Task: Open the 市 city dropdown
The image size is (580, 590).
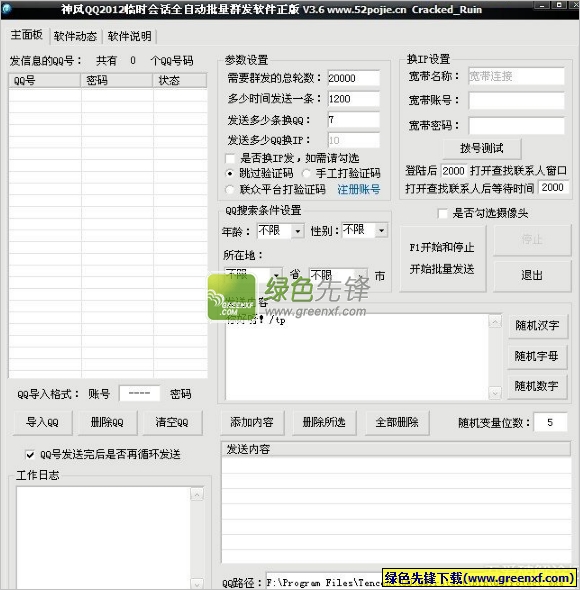Action: pos(361,275)
